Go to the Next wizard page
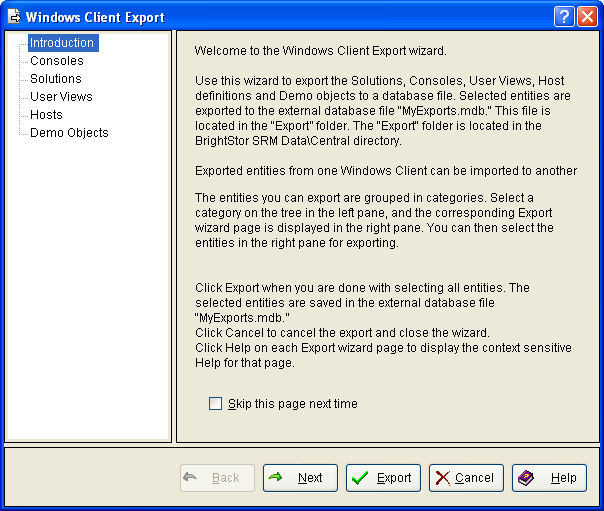The width and height of the screenshot is (604, 511). point(300,478)
